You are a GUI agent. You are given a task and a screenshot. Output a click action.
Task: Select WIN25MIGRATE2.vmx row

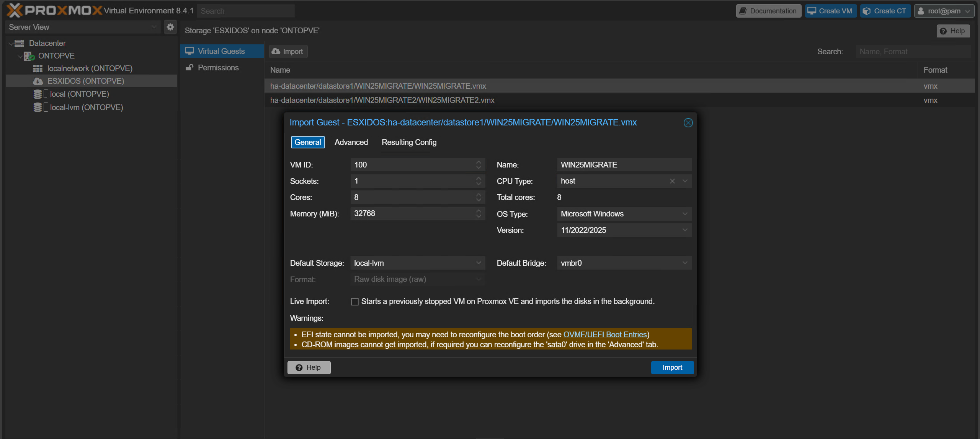coord(619,100)
